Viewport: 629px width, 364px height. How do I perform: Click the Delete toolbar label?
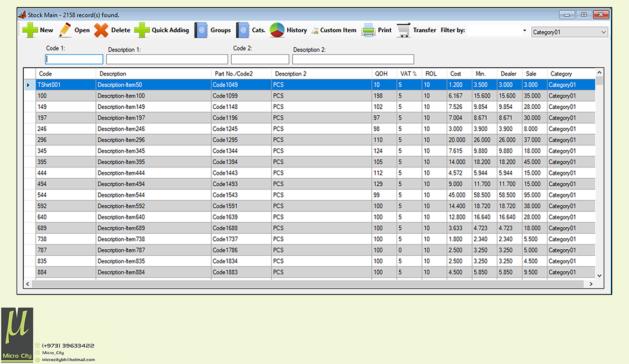[121, 30]
